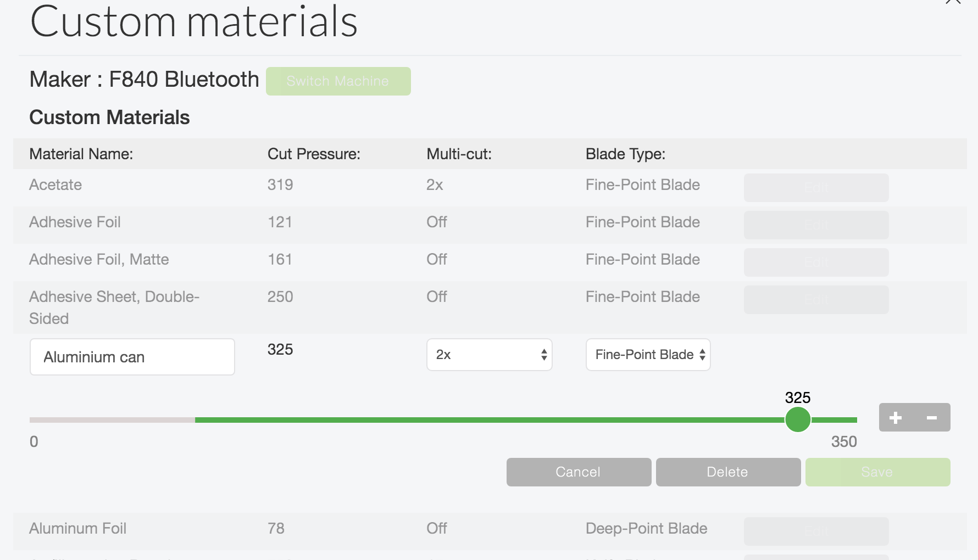The image size is (978, 560).
Task: Delete the Aluminium can material
Action: 728,472
